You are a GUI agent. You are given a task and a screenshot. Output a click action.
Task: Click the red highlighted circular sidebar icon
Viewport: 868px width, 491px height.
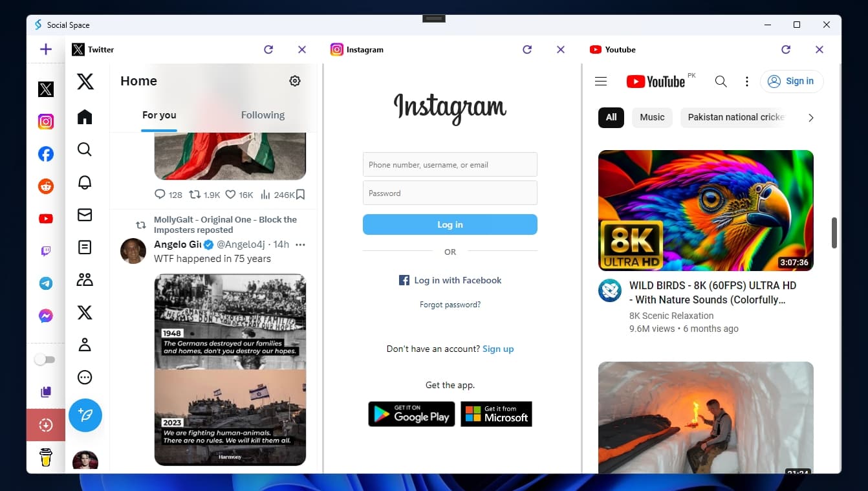[x=45, y=425]
